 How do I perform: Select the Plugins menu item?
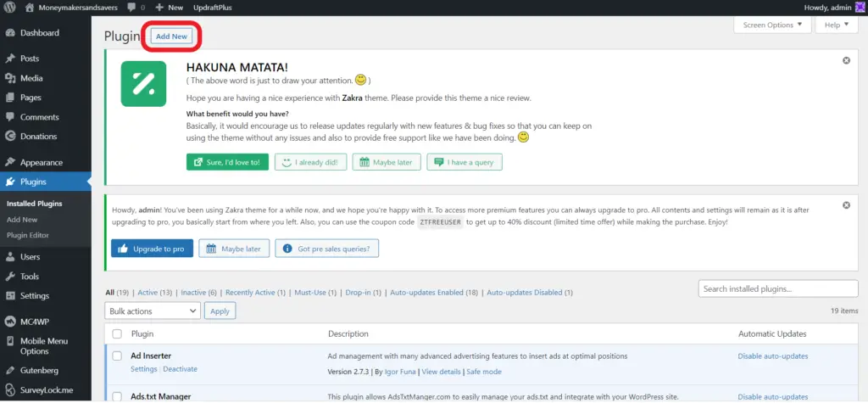point(46,182)
